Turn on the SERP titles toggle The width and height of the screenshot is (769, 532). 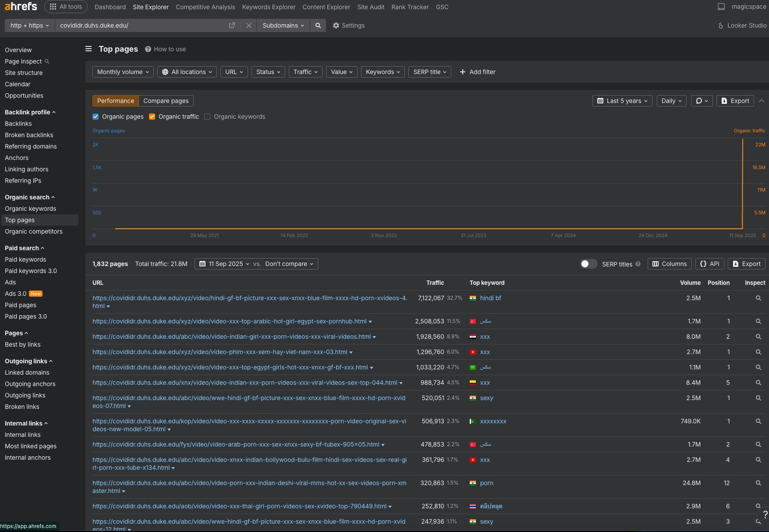[588, 264]
